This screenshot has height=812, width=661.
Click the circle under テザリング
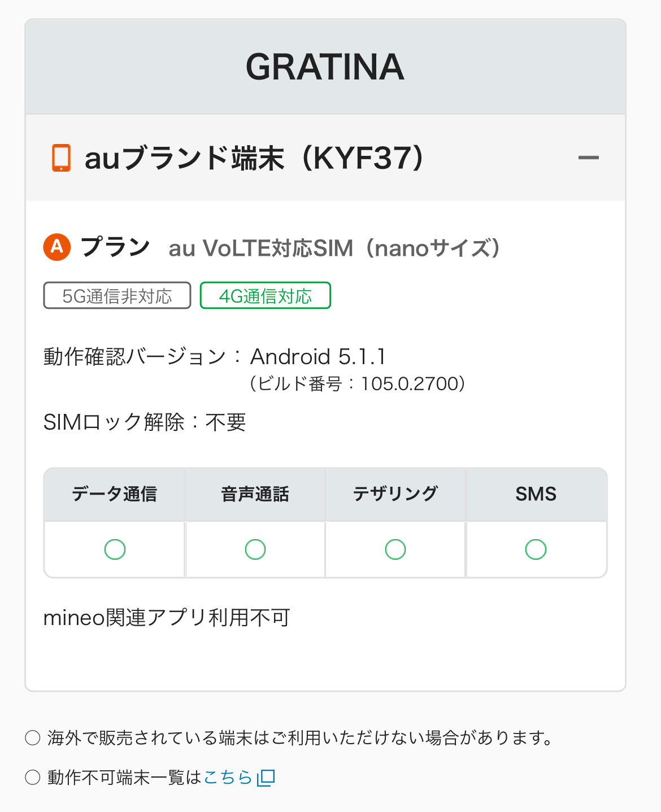pyautogui.click(x=395, y=549)
